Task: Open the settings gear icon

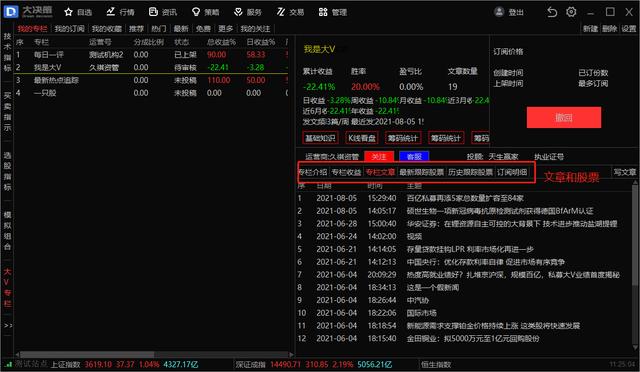Action: [571, 12]
